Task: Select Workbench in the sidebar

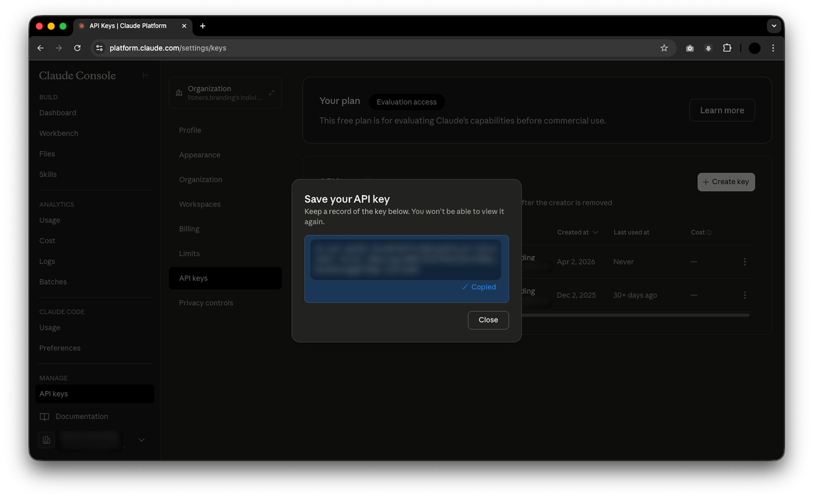Action: point(59,134)
